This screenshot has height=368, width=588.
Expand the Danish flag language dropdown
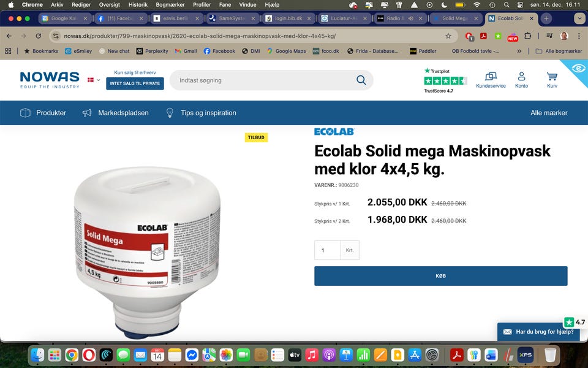94,80
